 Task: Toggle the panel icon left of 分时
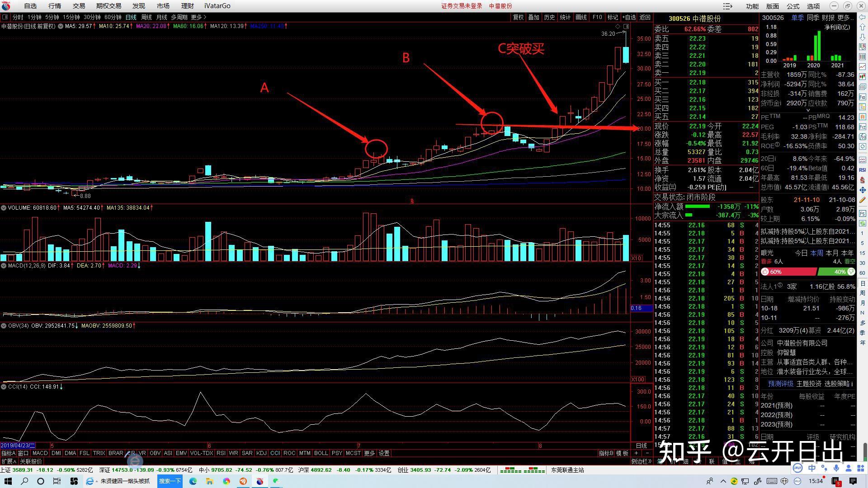pos(5,17)
